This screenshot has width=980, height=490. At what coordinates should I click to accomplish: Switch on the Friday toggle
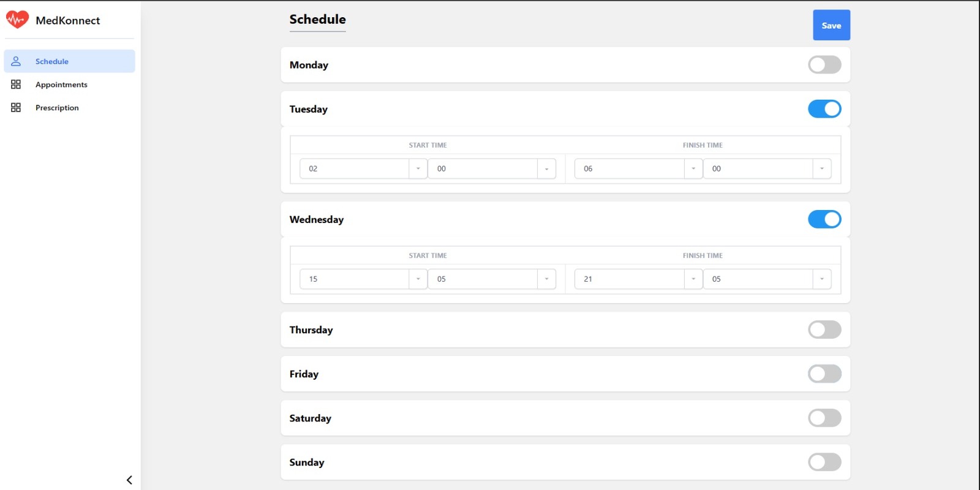coord(824,374)
